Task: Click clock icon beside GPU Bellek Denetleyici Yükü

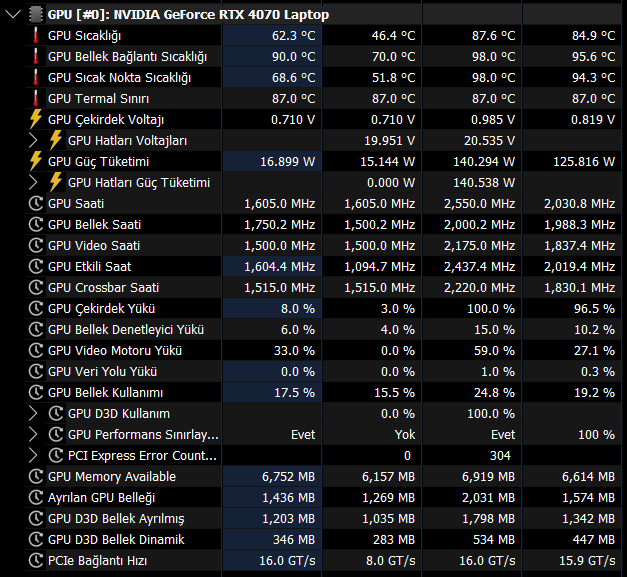Action: pyautogui.click(x=36, y=329)
